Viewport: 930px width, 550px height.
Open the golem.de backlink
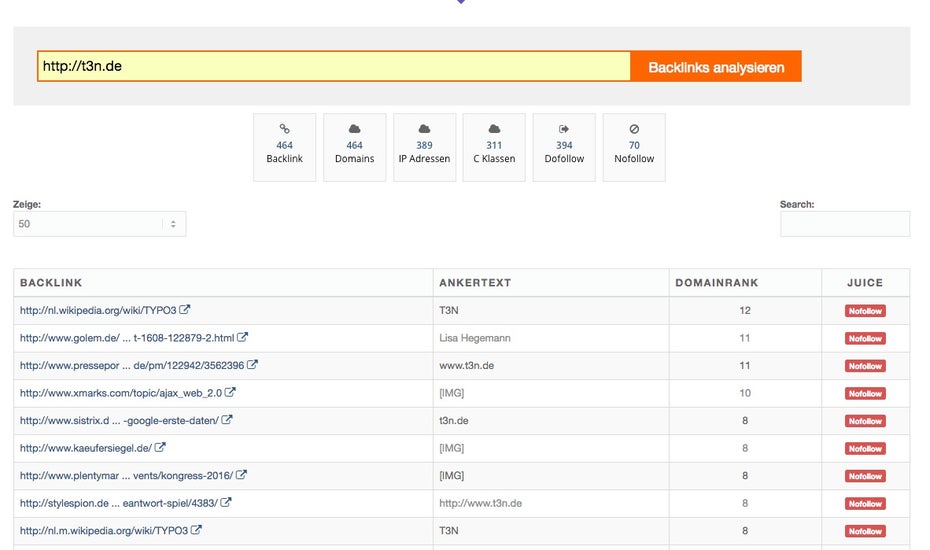coord(127,338)
